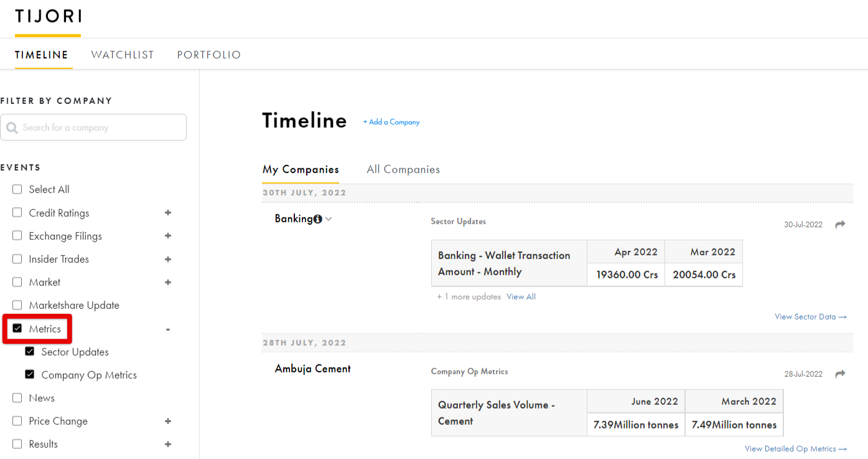
Task: Click the Ambuja Cement company name
Action: [313, 369]
